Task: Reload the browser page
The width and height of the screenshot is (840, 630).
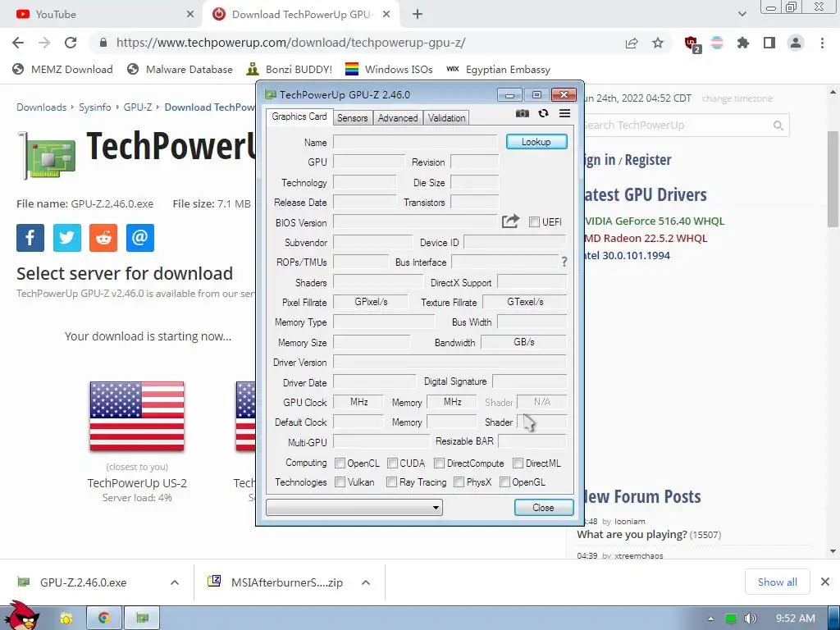Action: (x=71, y=43)
